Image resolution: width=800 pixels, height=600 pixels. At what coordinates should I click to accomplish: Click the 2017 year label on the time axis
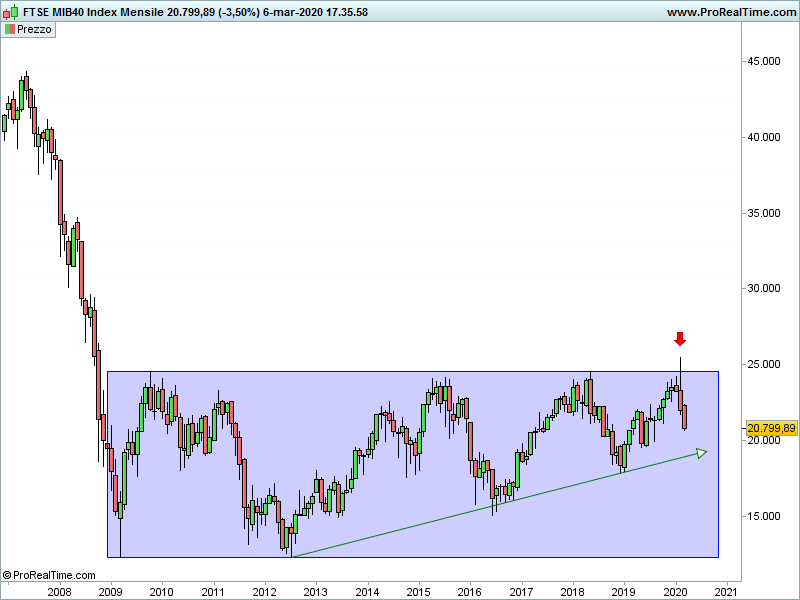(521, 592)
